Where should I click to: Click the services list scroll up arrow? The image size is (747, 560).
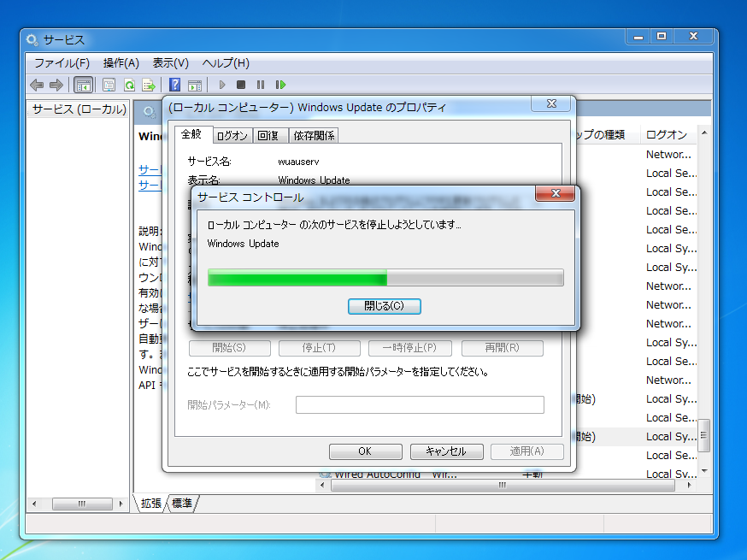(704, 133)
